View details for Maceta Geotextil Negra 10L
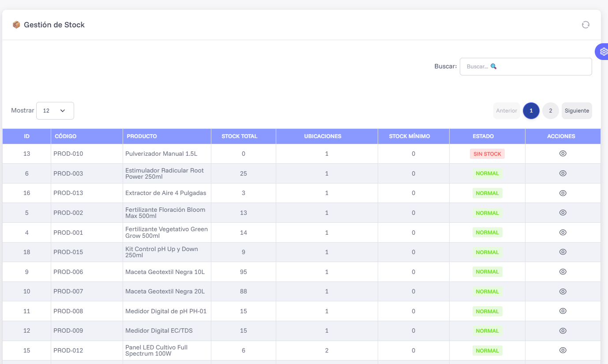Viewport: 608px width, 364px height. pos(563,272)
